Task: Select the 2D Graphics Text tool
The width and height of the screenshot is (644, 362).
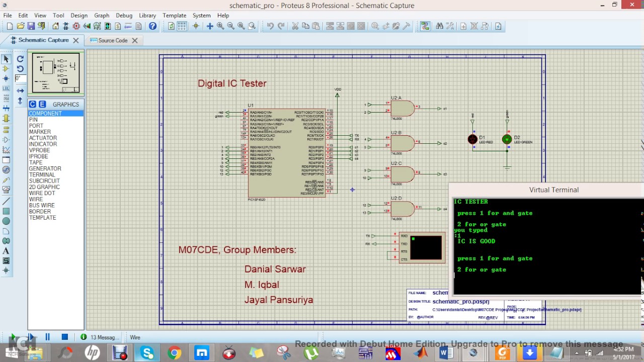Action: (6, 251)
